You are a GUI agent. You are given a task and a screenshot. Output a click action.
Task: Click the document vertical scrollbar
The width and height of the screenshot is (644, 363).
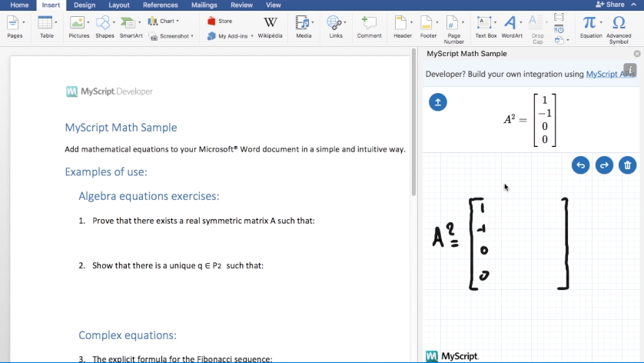pyautogui.click(x=413, y=123)
